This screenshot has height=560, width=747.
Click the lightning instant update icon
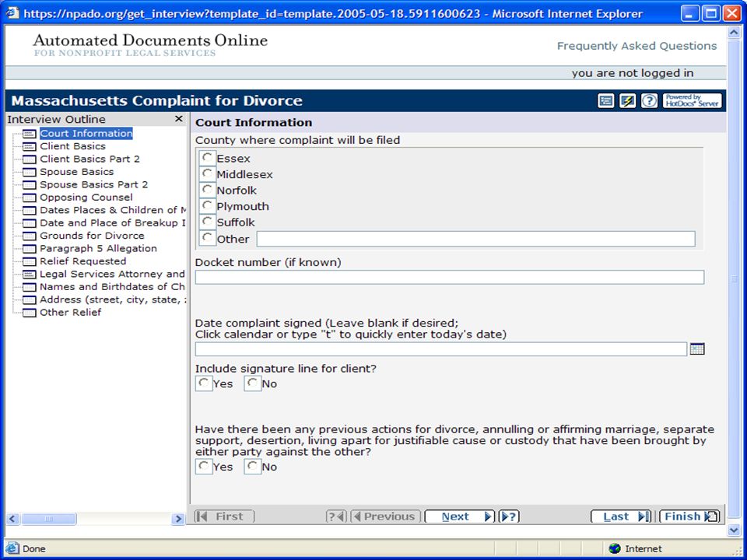(627, 101)
